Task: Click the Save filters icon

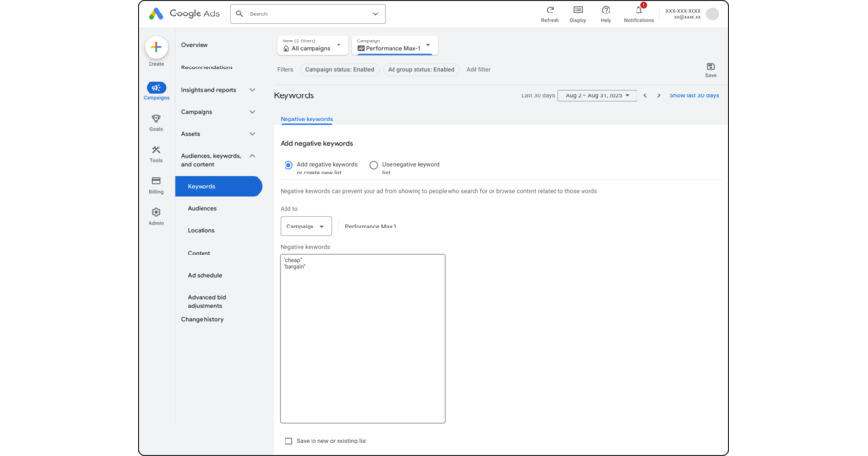Action: pos(710,67)
